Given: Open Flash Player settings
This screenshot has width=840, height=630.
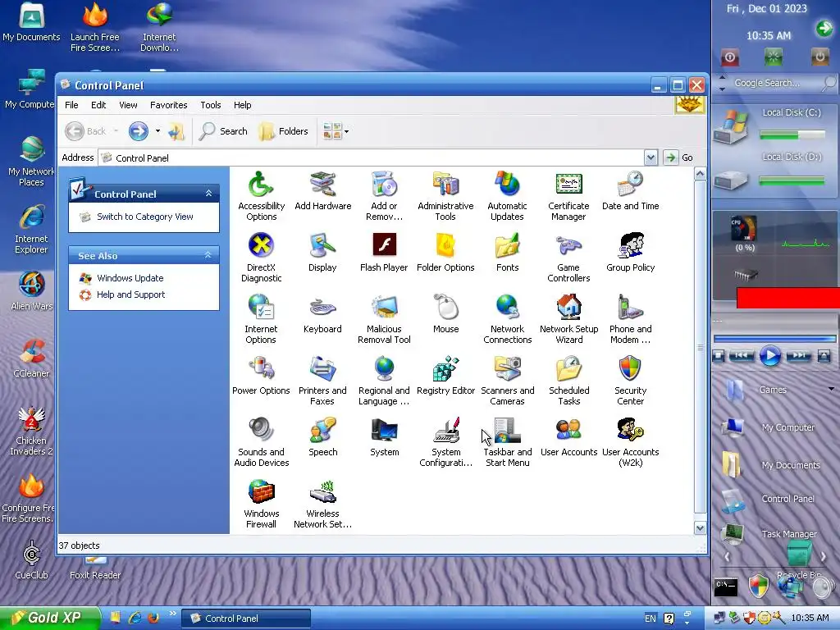Looking at the screenshot, I should [384, 253].
